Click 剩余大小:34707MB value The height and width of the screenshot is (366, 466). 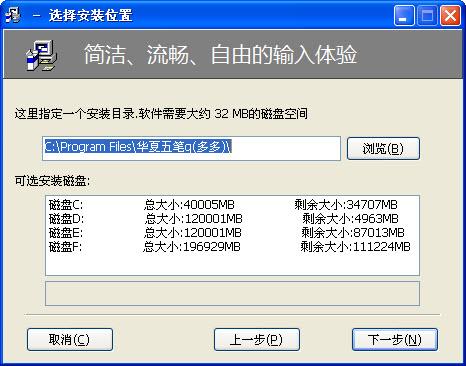pos(346,204)
